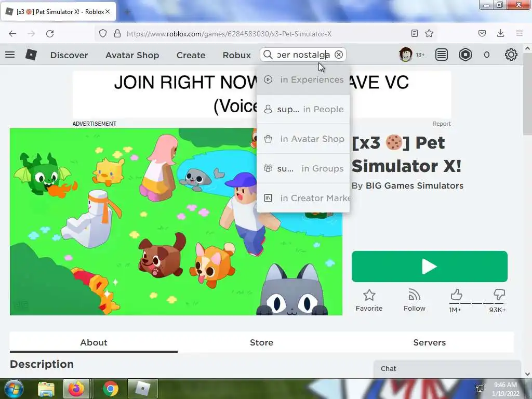
Task: Click the network tray icon
Action: (480, 389)
